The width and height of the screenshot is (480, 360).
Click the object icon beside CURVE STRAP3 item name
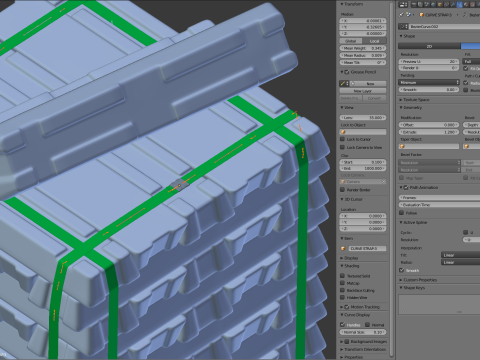tap(343, 248)
